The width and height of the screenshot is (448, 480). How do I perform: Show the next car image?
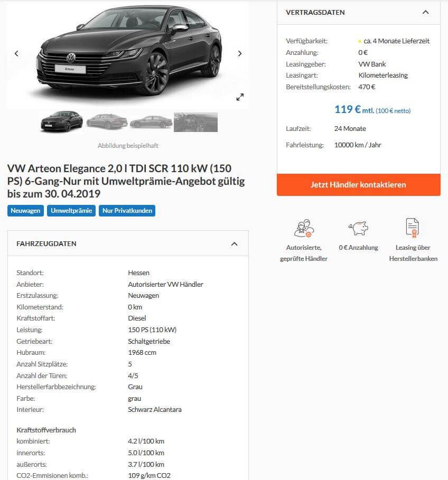point(240,53)
